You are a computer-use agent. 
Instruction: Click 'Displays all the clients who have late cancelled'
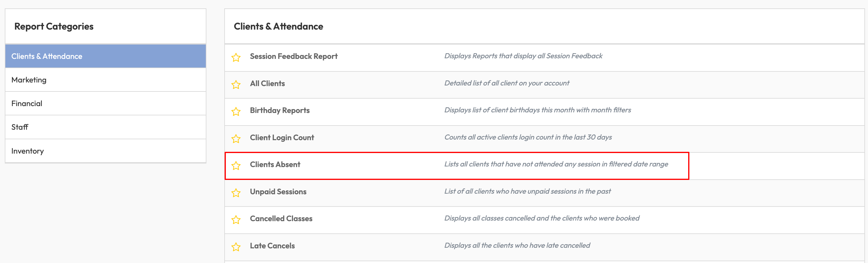tap(517, 245)
